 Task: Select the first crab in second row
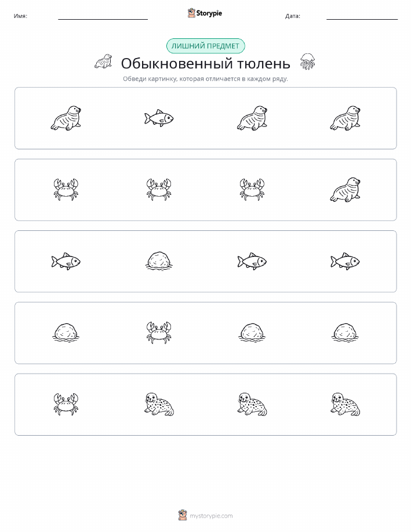[66, 190]
